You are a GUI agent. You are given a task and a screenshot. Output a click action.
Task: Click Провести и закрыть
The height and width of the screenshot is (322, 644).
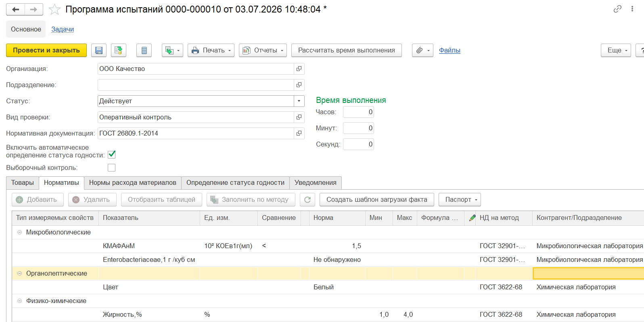click(x=46, y=50)
